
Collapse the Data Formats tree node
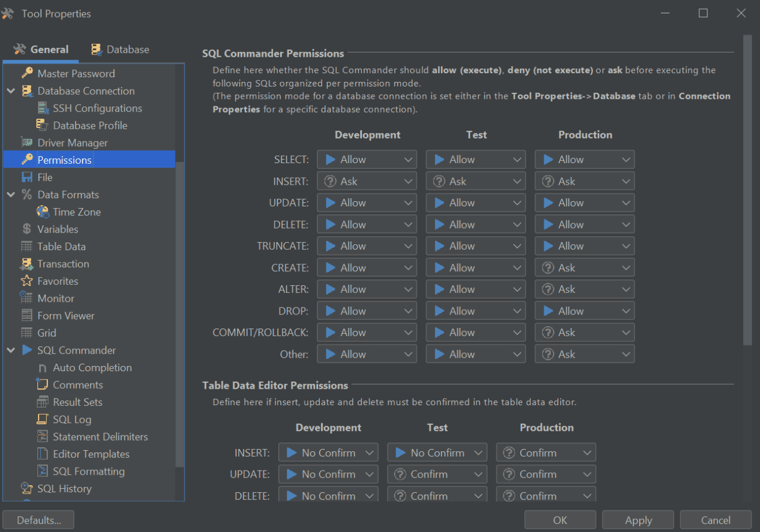tap(11, 195)
